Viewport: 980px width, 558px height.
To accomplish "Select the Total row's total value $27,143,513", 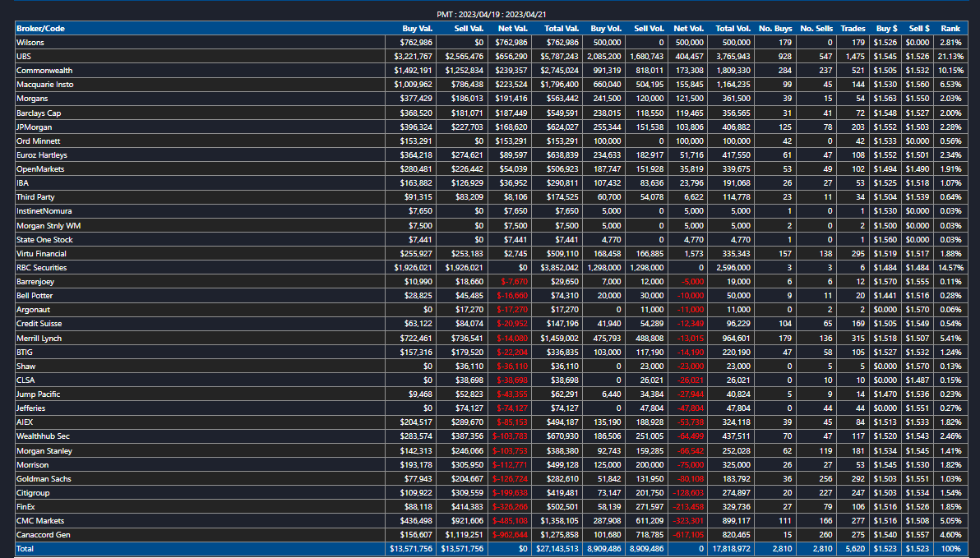I will click(x=557, y=549).
